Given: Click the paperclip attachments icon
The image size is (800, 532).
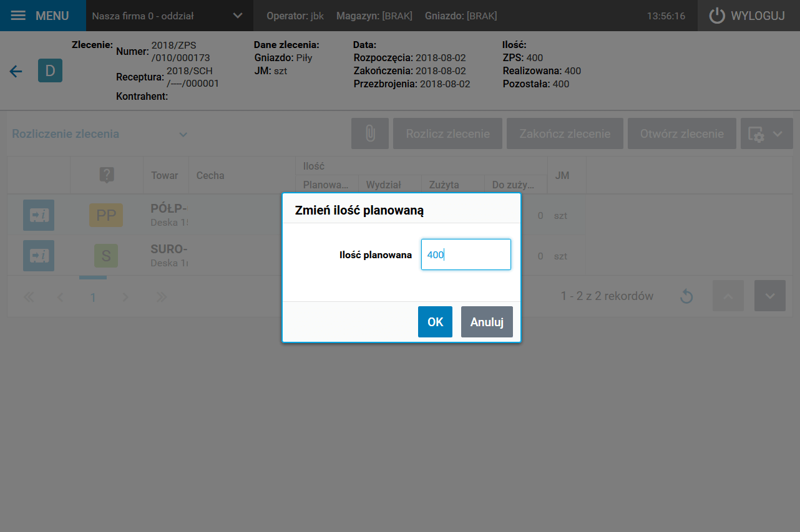Looking at the screenshot, I should click(x=370, y=133).
